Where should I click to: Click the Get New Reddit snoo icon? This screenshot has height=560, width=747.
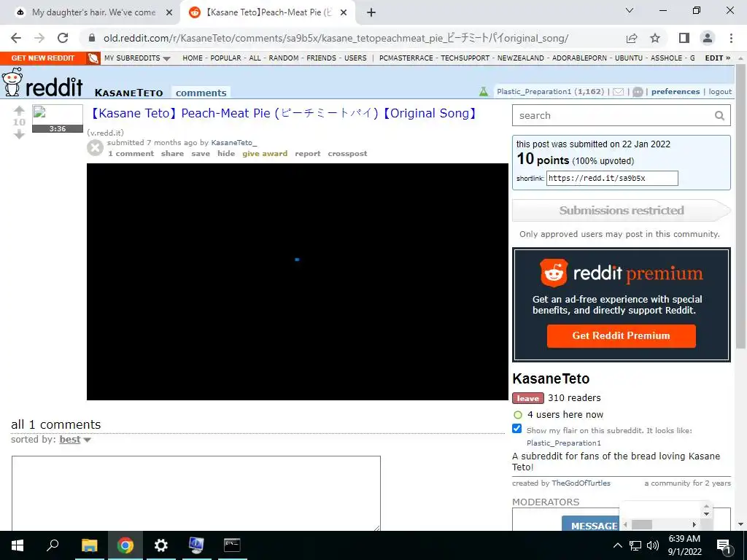tap(93, 58)
